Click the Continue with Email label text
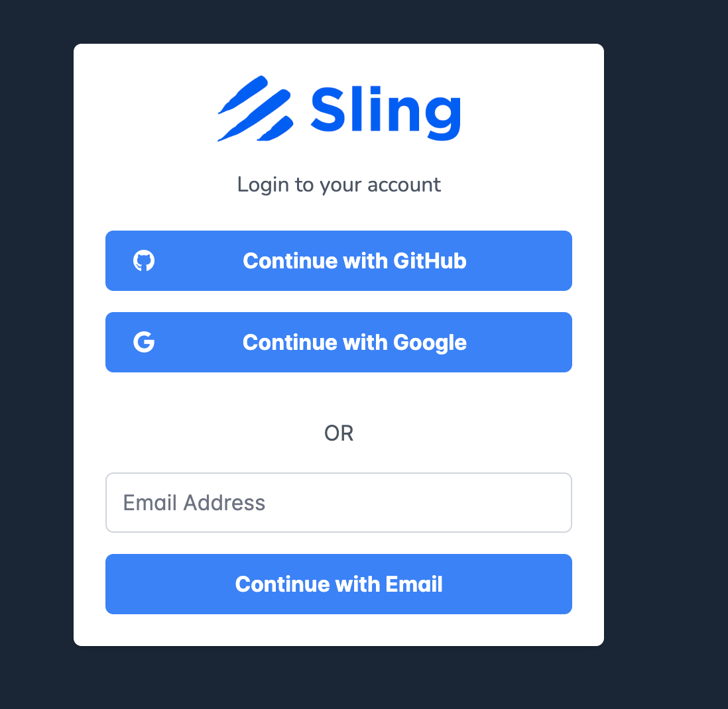The image size is (728, 709). click(339, 584)
